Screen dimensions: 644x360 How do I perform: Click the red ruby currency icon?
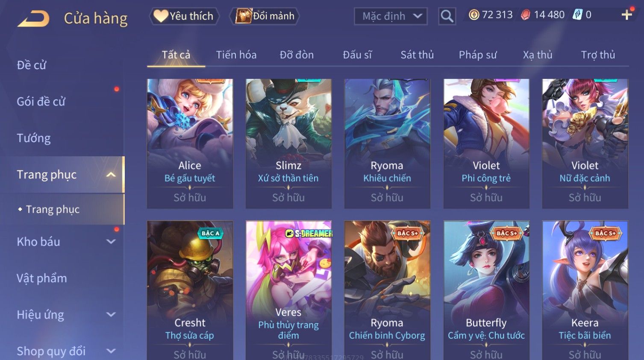(526, 15)
